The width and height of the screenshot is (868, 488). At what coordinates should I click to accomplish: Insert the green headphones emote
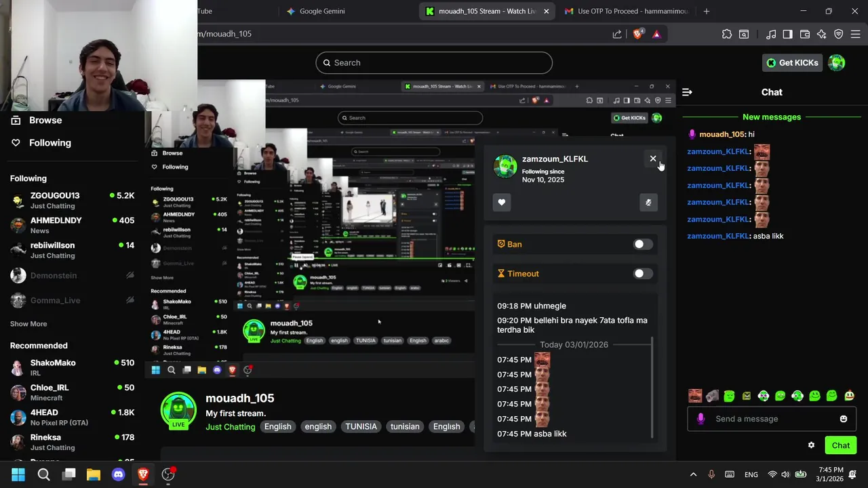pos(797,396)
